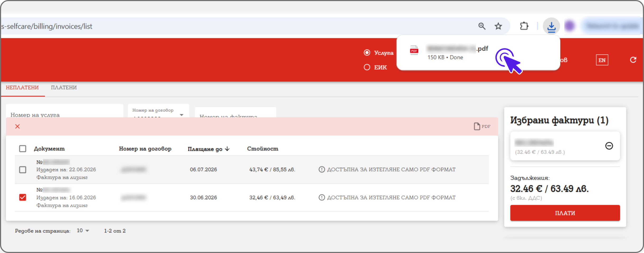Click info icon on 06.07.2026 invoice row

click(x=321, y=169)
